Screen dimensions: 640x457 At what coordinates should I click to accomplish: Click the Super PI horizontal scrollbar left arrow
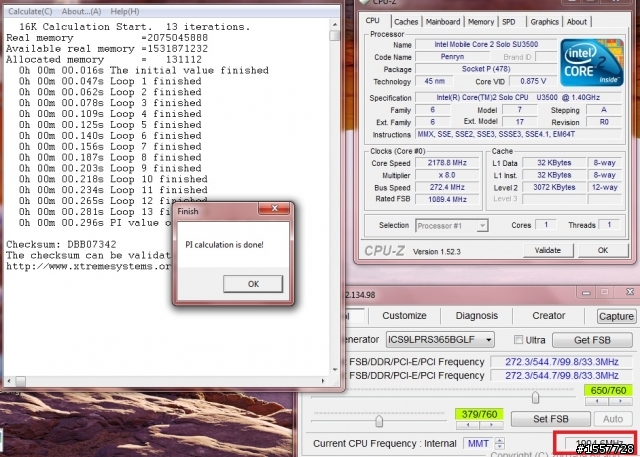click(9, 381)
